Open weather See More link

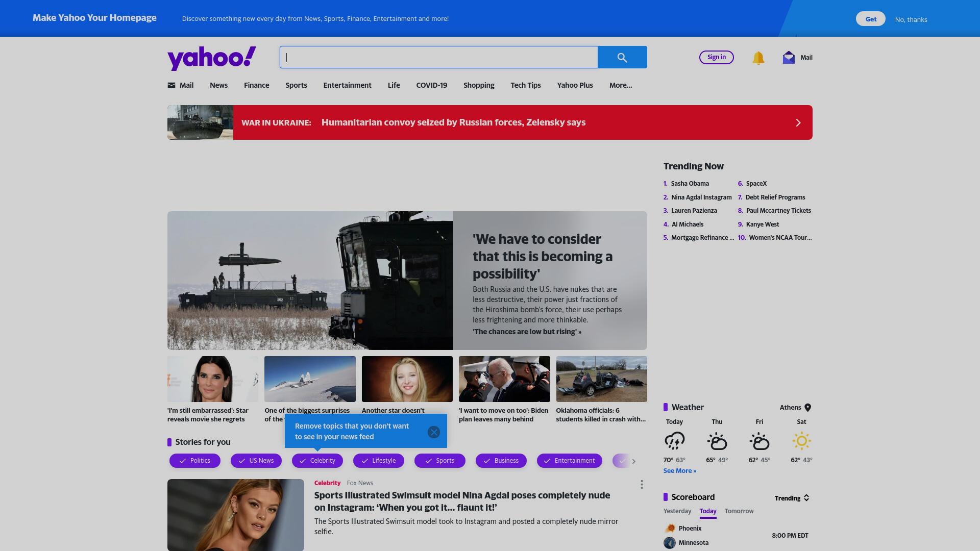click(679, 471)
